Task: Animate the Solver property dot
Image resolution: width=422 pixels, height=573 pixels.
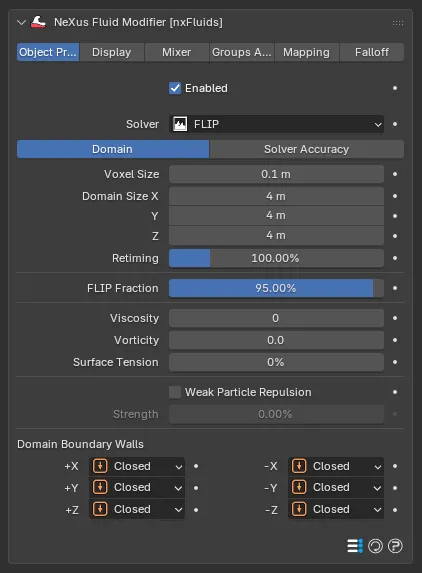Action: pos(395,124)
